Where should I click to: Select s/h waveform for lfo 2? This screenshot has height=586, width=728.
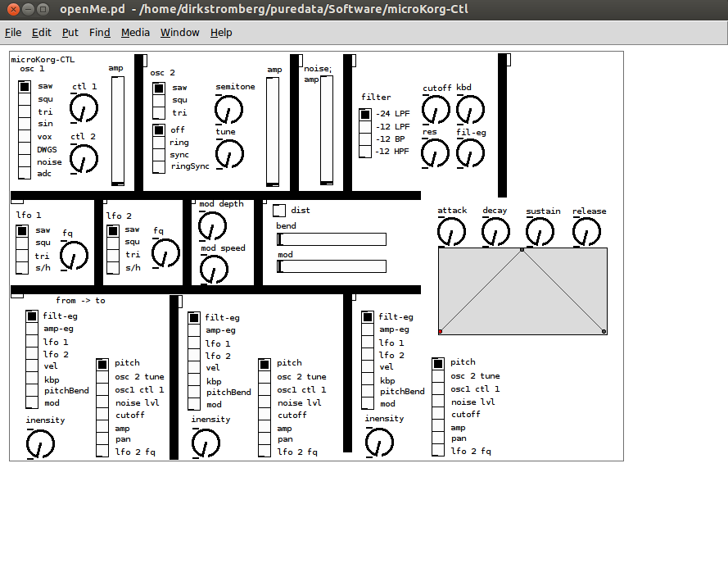click(x=113, y=267)
